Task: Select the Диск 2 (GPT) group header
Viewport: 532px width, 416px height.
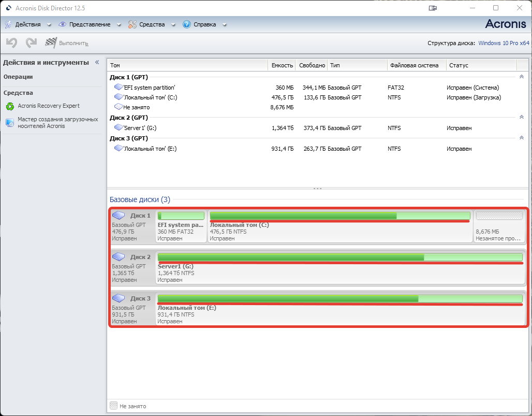Action: pyautogui.click(x=129, y=118)
